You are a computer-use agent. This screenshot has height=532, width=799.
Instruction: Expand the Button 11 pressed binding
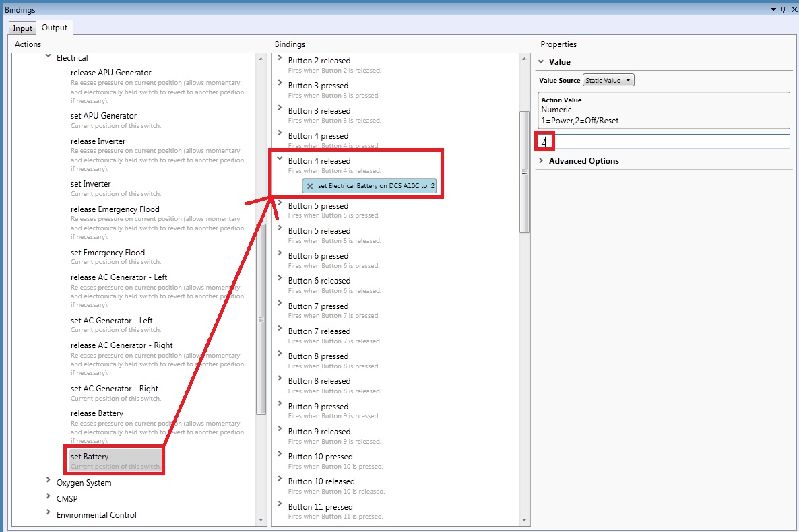[x=280, y=504]
